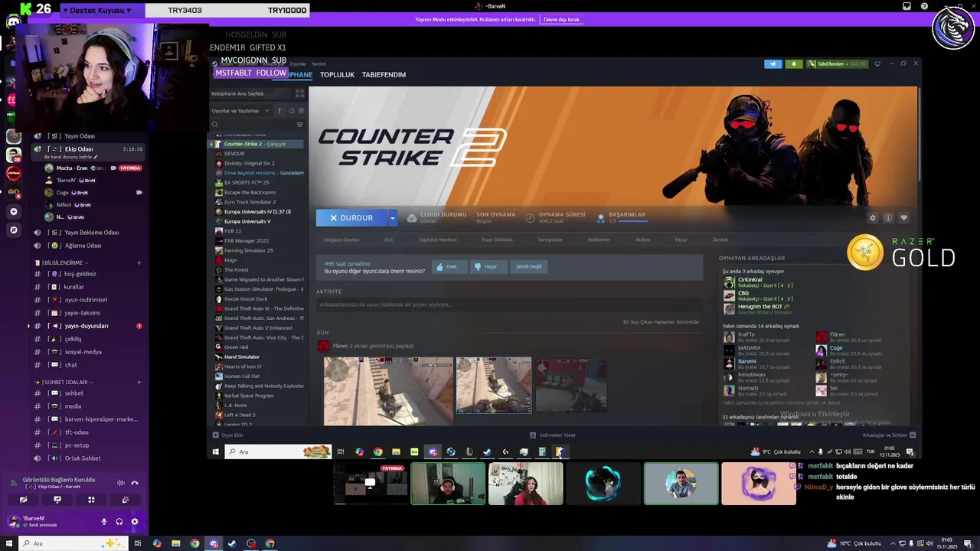Deafen headphones in Discord user panel
The width and height of the screenshot is (980, 551).
pos(119,522)
